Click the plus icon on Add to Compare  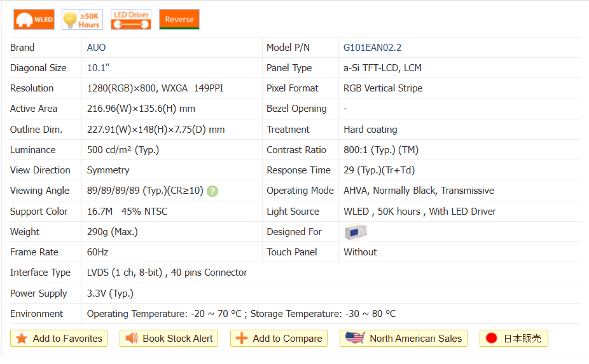click(242, 339)
